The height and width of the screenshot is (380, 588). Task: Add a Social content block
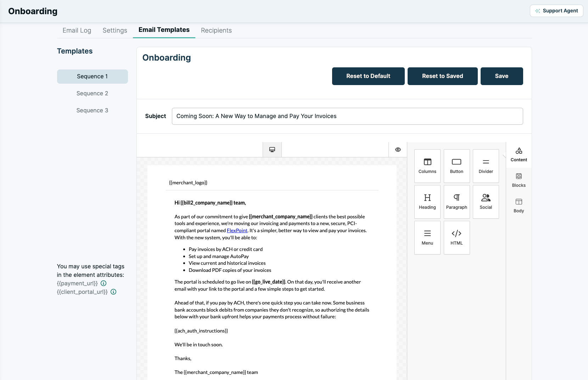tap(486, 202)
